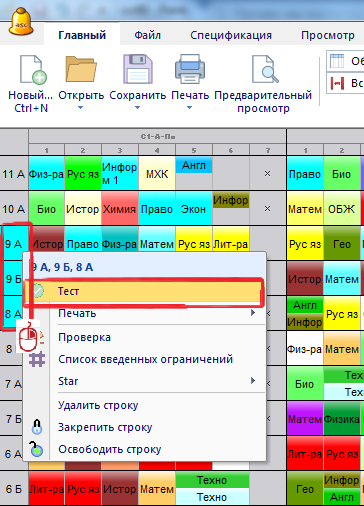Click the lock icon beside Закрепить строку
This screenshot has height=506, width=364.
tap(37, 427)
